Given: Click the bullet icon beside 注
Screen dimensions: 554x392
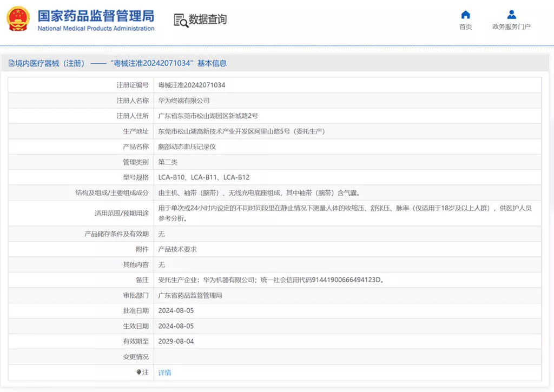Looking at the screenshot, I should point(139,372).
